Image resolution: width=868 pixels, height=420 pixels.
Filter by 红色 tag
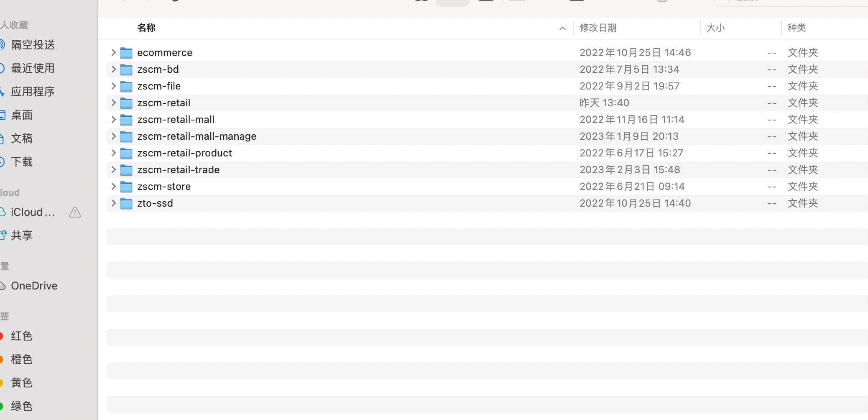(22, 336)
